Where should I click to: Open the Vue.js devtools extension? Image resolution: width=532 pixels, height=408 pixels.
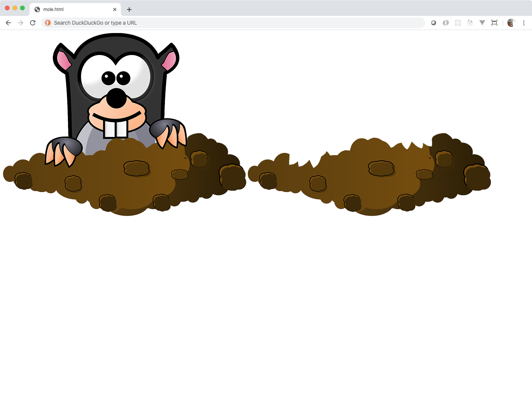(x=482, y=23)
